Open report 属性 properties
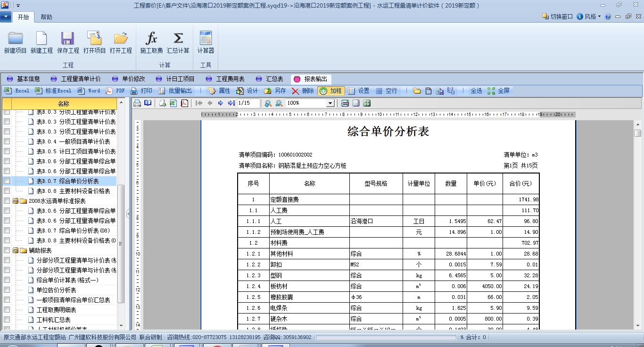This screenshot has width=644, height=347. pyautogui.click(x=220, y=91)
